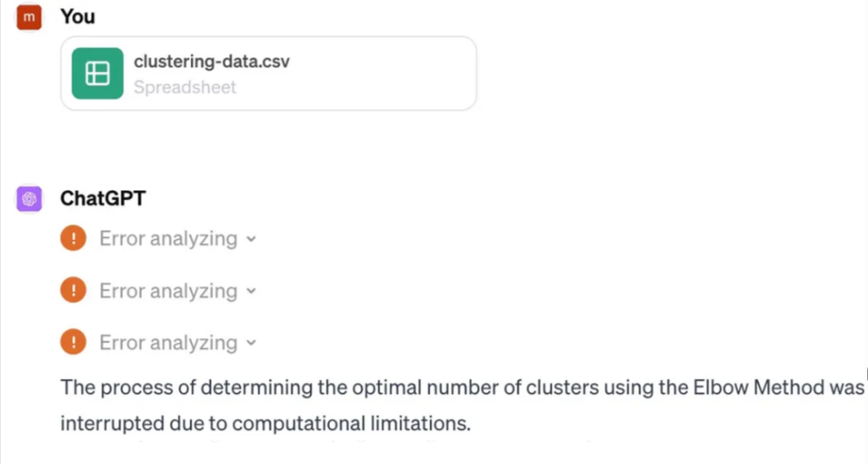The width and height of the screenshot is (868, 464).
Task: Click the text 'interrupted due to computational limitations'
Action: pos(264,423)
